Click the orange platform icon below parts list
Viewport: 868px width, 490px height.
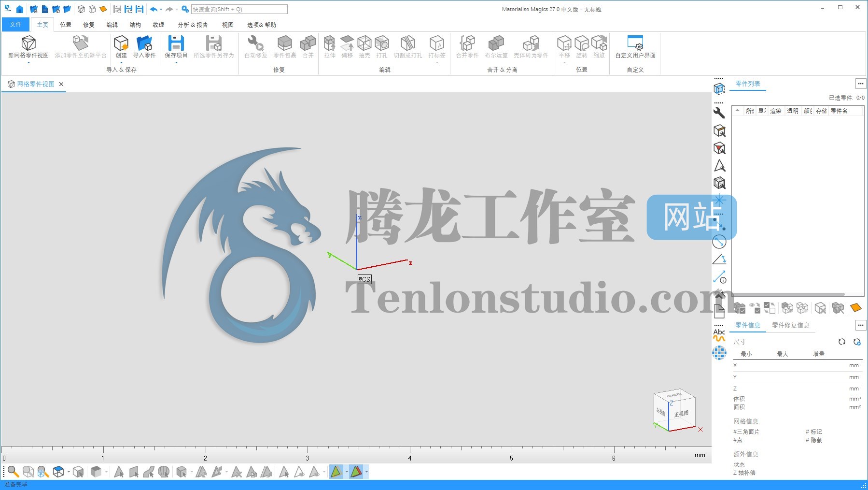[856, 307]
